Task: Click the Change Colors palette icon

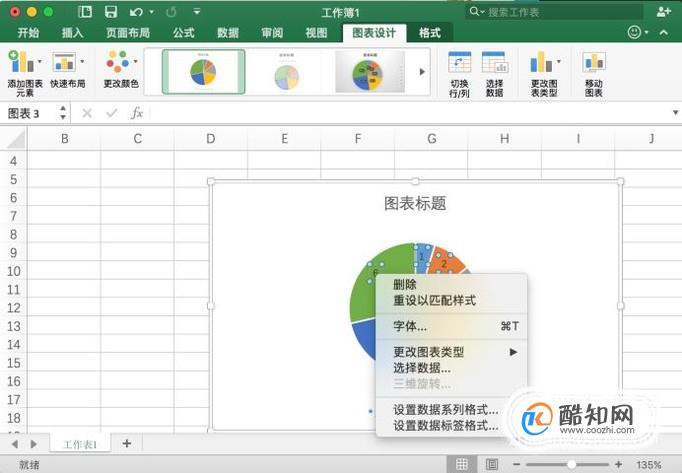Action: click(x=117, y=62)
